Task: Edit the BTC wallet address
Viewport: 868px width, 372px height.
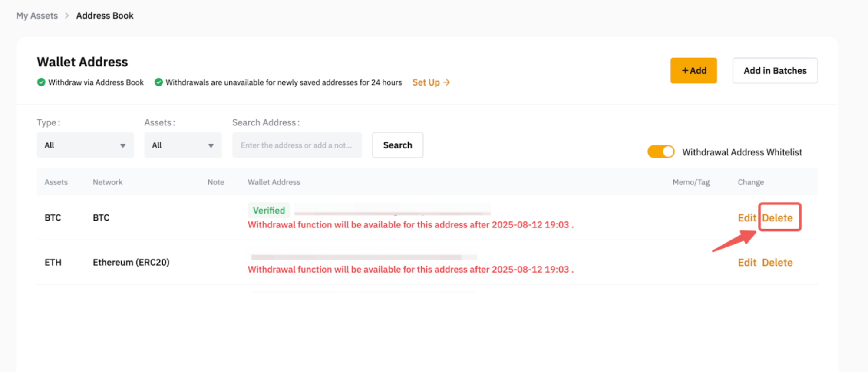Action: [747, 217]
